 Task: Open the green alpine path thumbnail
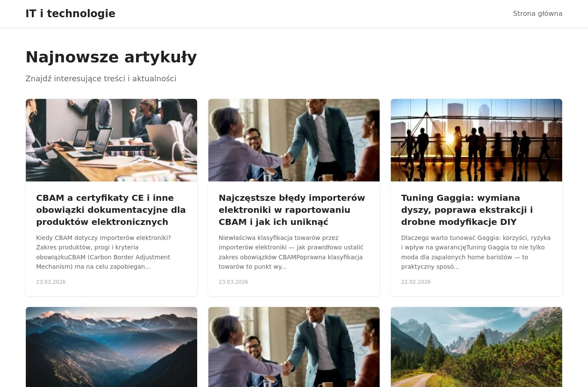477,347
